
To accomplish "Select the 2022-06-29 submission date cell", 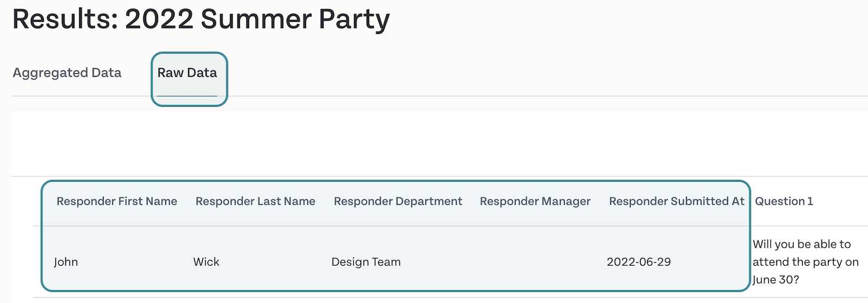I will pyautogui.click(x=639, y=262).
